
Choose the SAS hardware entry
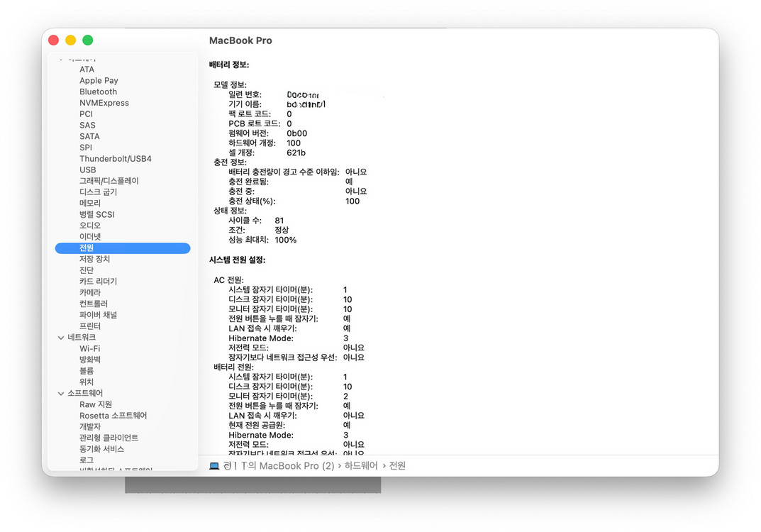tap(87, 126)
